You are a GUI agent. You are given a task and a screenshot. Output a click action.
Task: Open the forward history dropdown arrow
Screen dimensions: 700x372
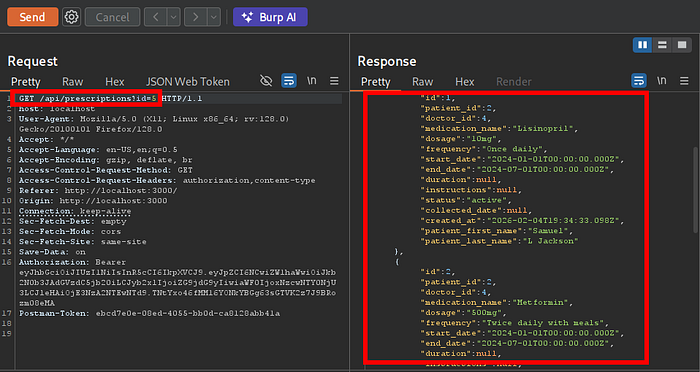pos(214,17)
